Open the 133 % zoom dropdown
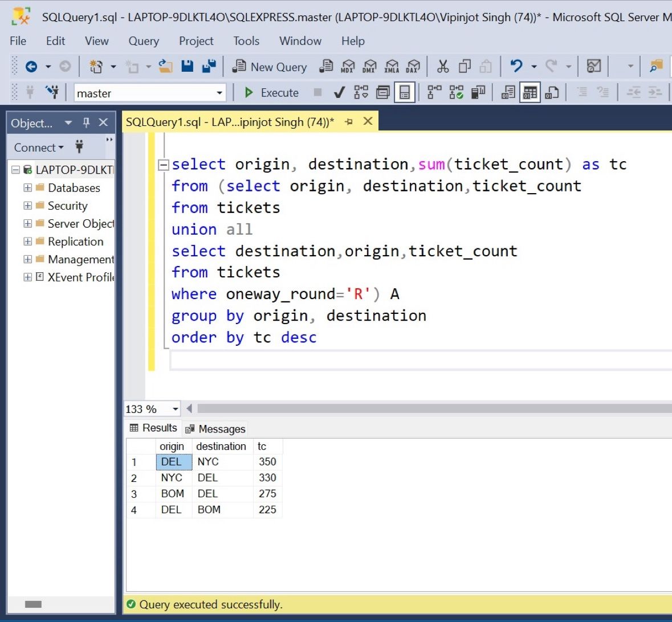Viewport: 672px width, 622px height. pos(175,409)
